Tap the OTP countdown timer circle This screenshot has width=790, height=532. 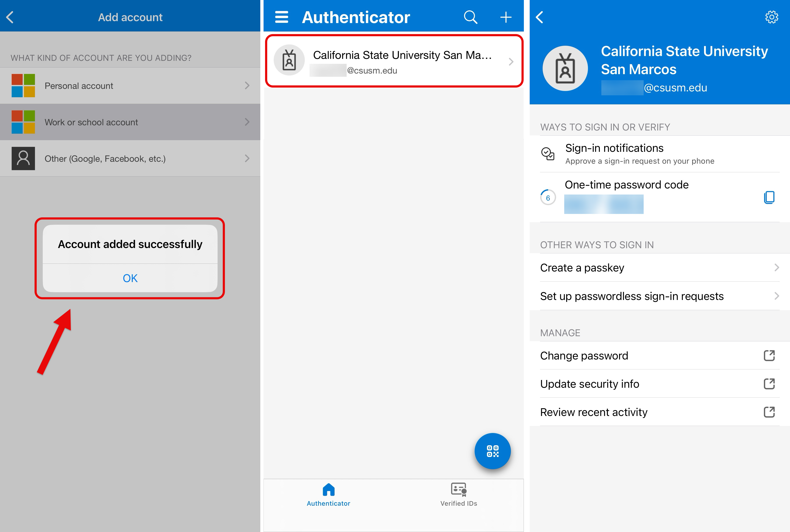tap(548, 197)
